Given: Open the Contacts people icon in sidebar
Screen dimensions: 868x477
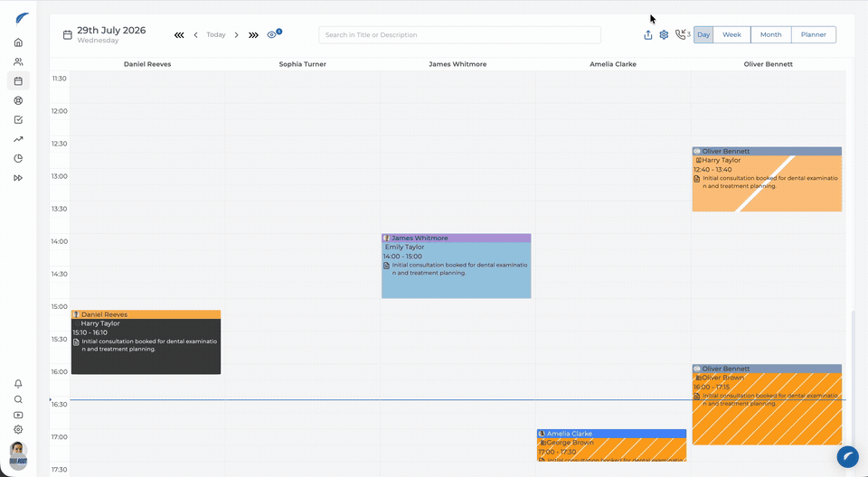Looking at the screenshot, I should [18, 62].
